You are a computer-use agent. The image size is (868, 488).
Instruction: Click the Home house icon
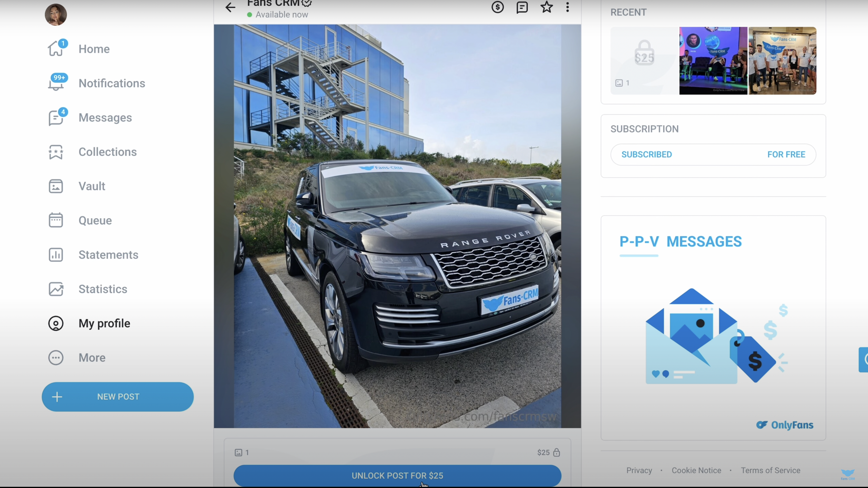[56, 49]
